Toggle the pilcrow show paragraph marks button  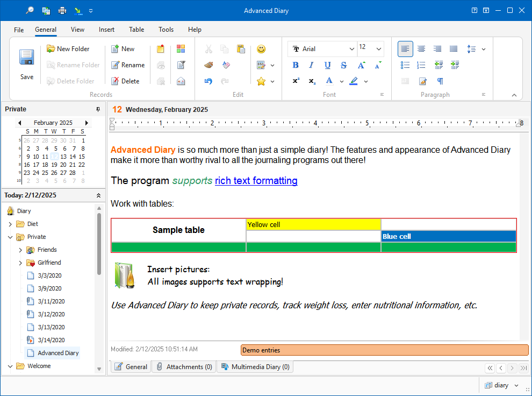point(440,81)
